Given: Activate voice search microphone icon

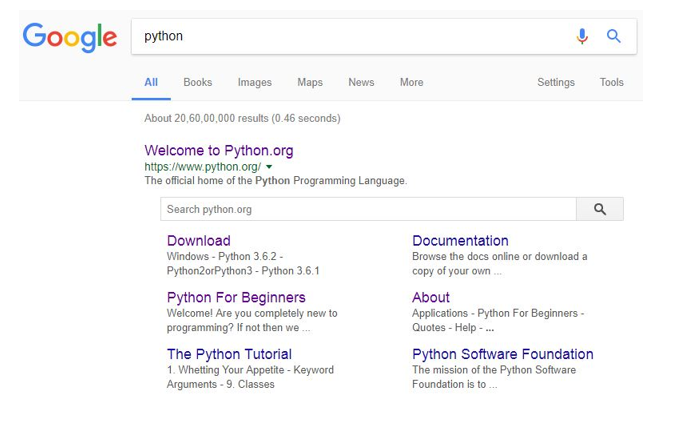Looking at the screenshot, I should pos(582,36).
